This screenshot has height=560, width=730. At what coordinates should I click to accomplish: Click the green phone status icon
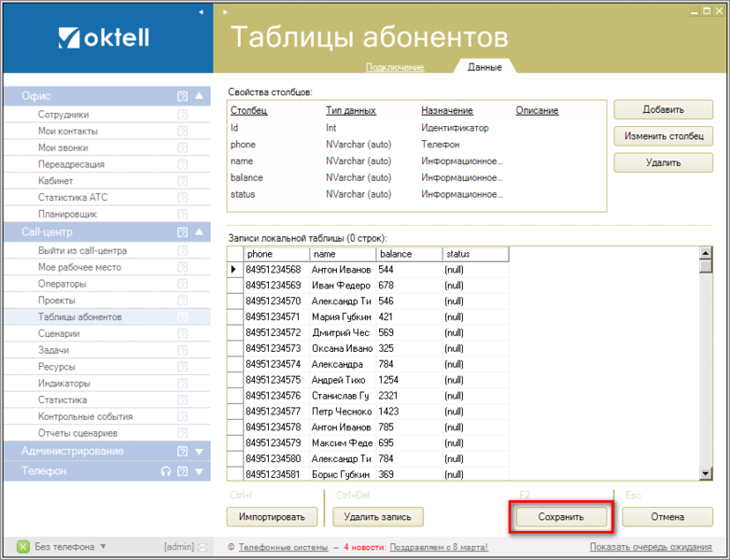[22, 547]
